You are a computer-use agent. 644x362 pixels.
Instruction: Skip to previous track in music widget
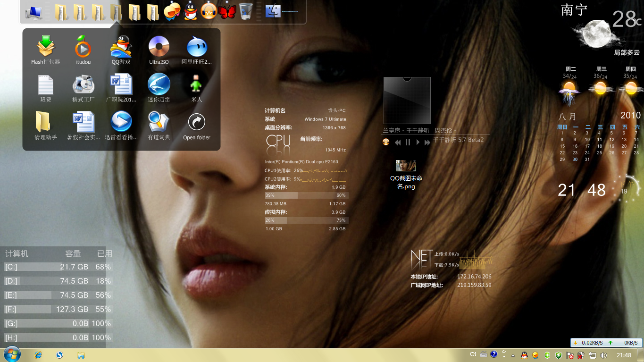pyautogui.click(x=398, y=142)
